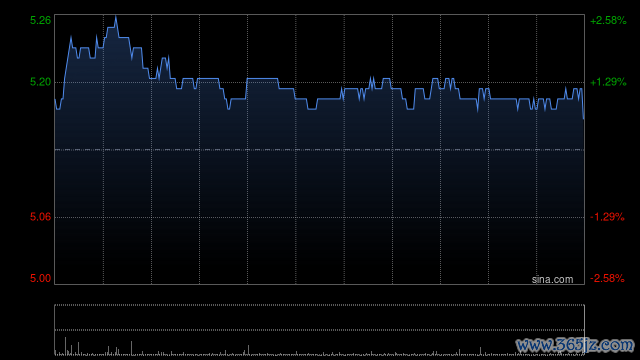Click the +2.58% percentage label
Image resolution: width=640 pixels, height=360 pixels.
[x=608, y=20]
